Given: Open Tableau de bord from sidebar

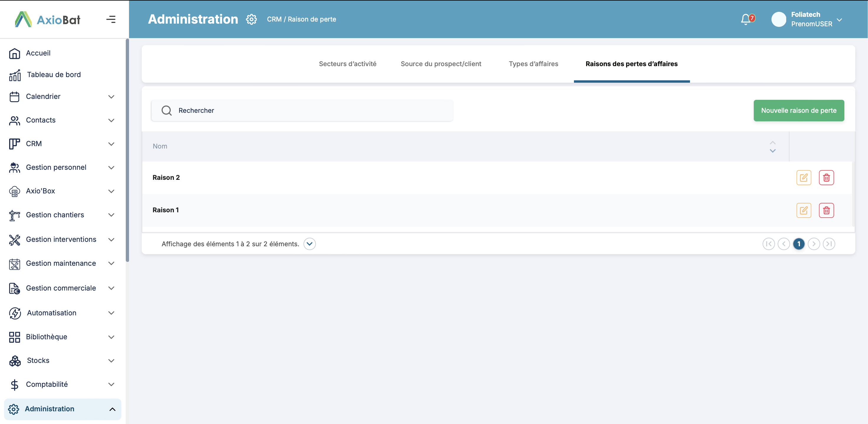Looking at the screenshot, I should click(53, 74).
